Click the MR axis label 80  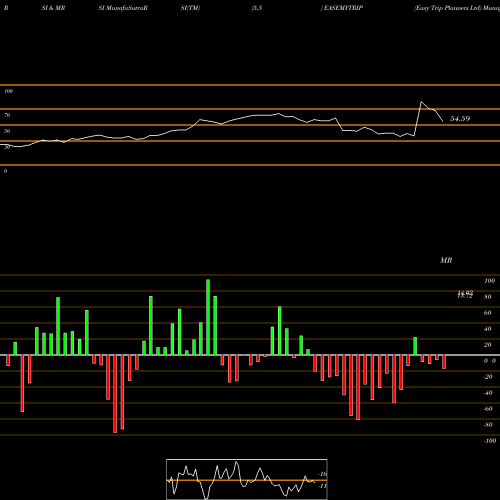point(487,297)
